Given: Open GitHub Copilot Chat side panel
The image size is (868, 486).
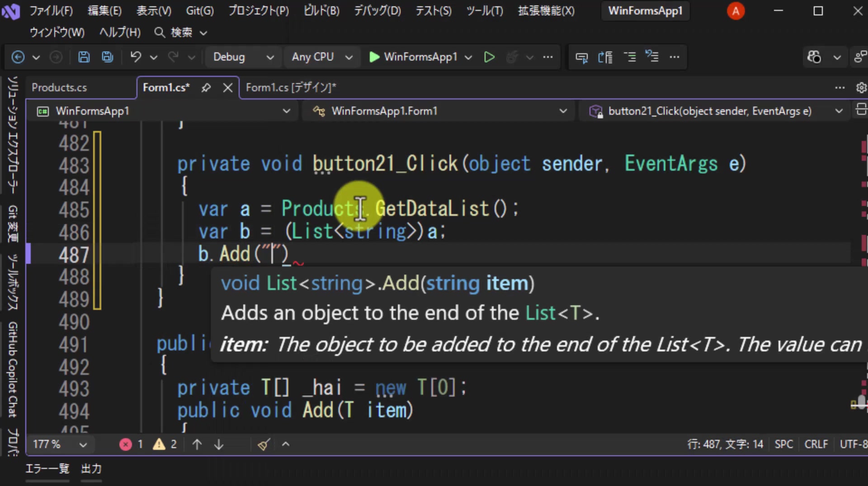Looking at the screenshot, I should 13,369.
